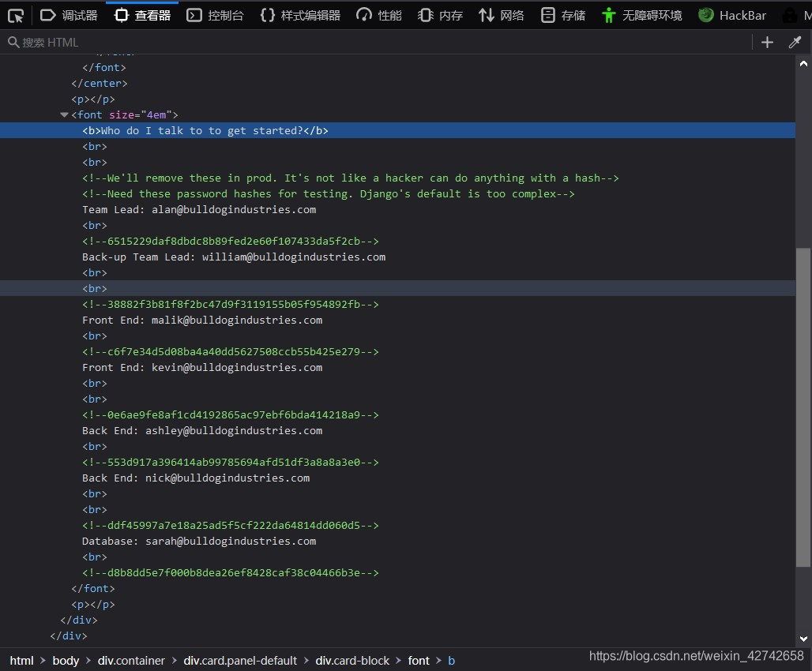Select hash comment c6f7e34d5d08ba4a40dd5627508ccb55b425e279
Viewport: 812px width, 671px height.
[231, 351]
